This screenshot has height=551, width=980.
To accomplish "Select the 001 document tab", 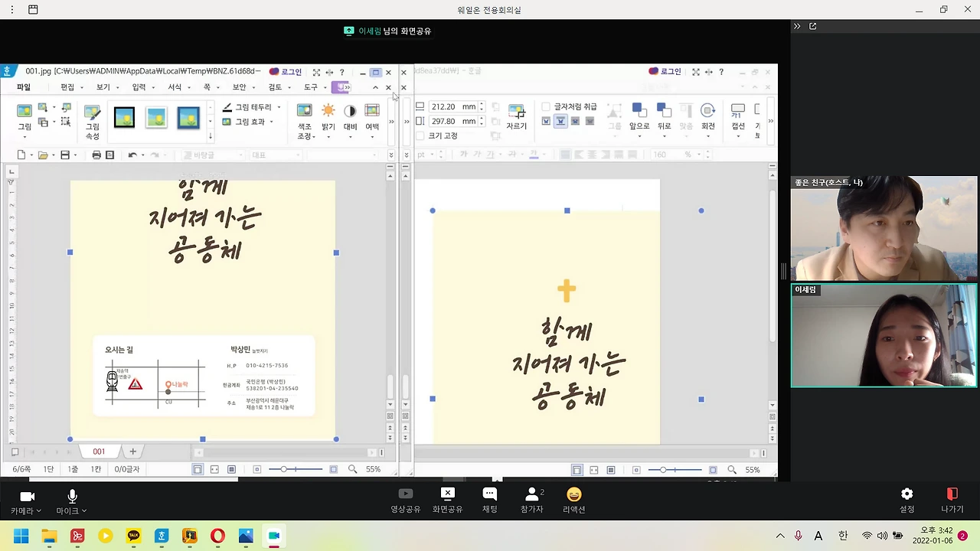I will tap(99, 452).
